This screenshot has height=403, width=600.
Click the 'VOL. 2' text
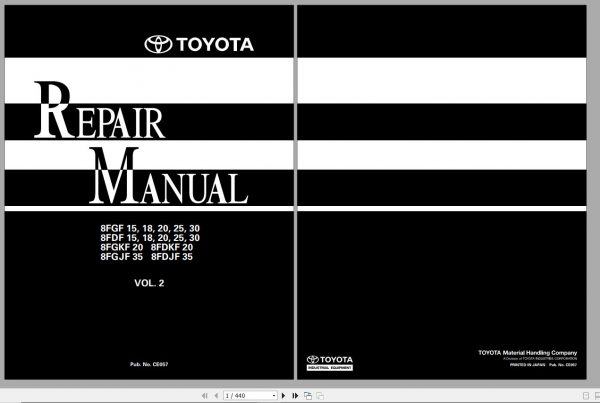(x=149, y=283)
